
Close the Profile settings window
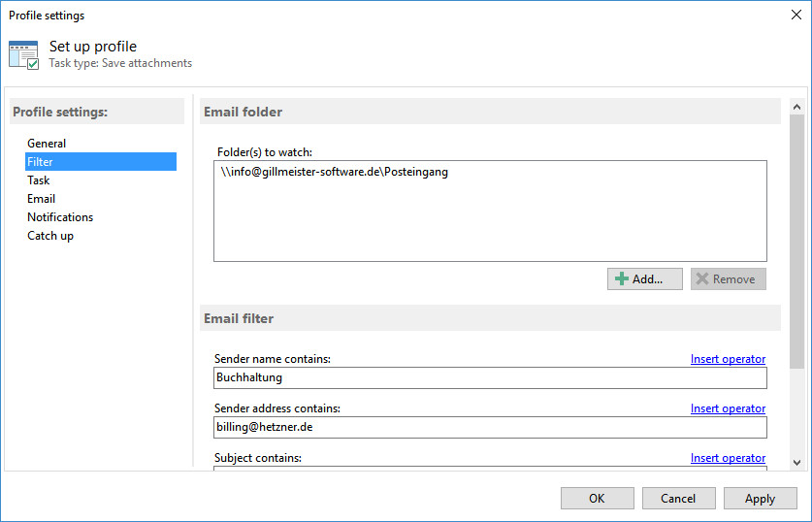pyautogui.click(x=796, y=15)
